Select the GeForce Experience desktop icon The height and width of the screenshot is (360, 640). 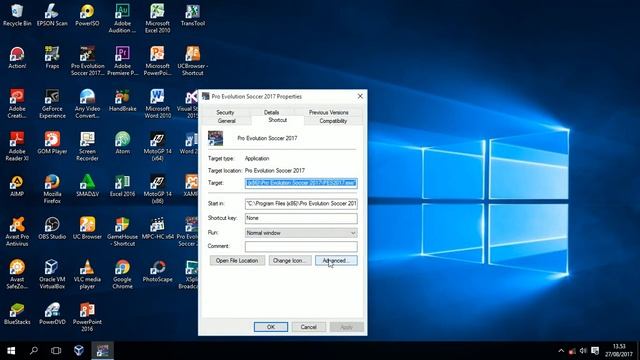click(52, 104)
